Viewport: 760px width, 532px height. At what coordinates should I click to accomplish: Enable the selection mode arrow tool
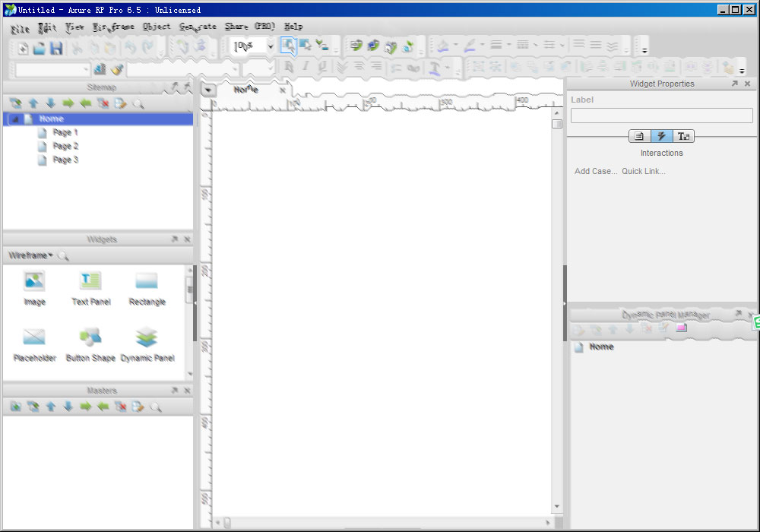tap(288, 46)
